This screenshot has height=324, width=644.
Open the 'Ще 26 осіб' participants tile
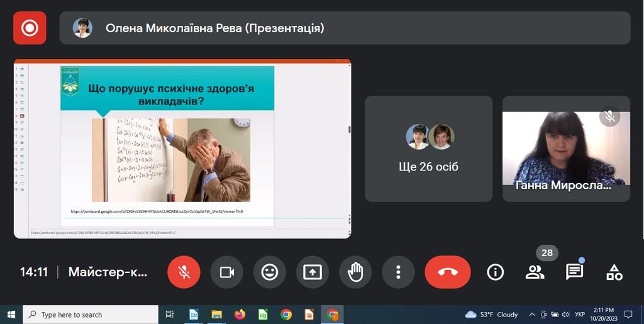click(428, 148)
